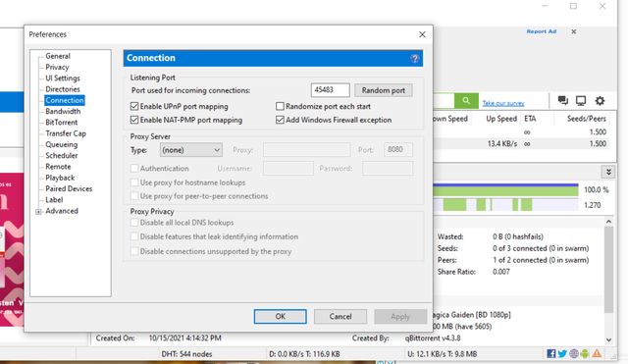Toggle Use proxy for hostname lookups
The height and width of the screenshot is (364, 628).
point(134,182)
